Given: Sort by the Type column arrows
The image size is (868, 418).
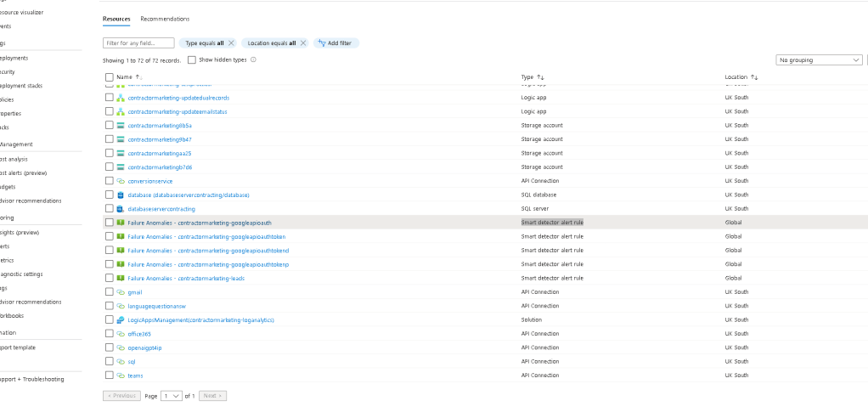Looking at the screenshot, I should tap(540, 77).
